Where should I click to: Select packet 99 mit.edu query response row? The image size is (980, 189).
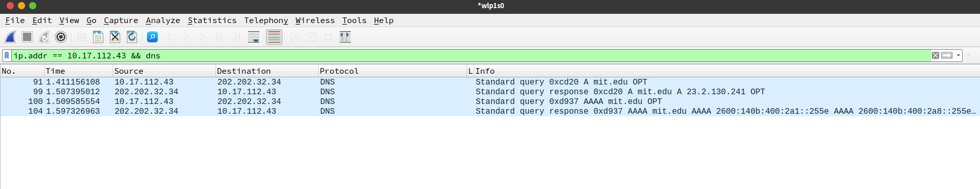click(x=490, y=92)
